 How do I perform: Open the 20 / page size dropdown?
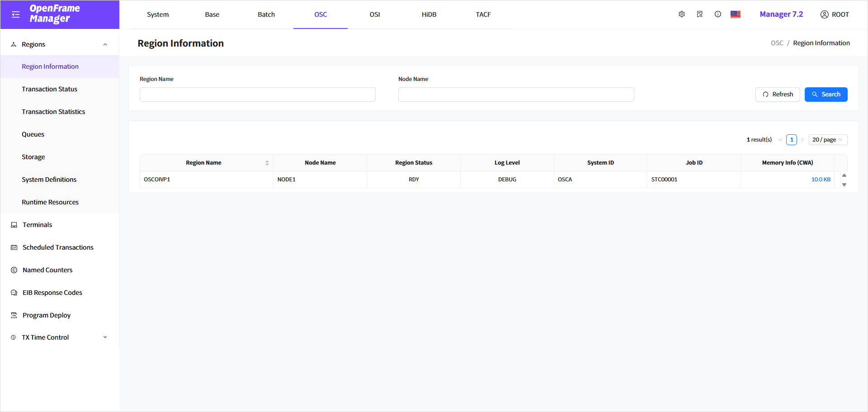point(827,140)
